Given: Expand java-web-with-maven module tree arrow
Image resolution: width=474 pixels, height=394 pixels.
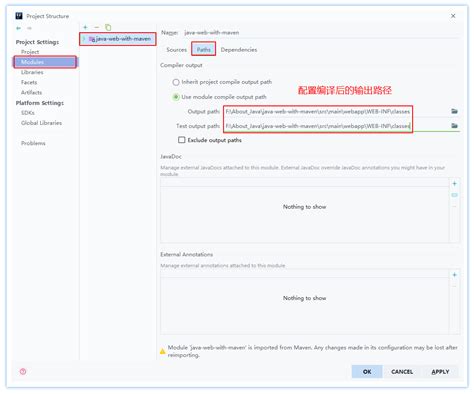Looking at the screenshot, I should pos(84,39).
